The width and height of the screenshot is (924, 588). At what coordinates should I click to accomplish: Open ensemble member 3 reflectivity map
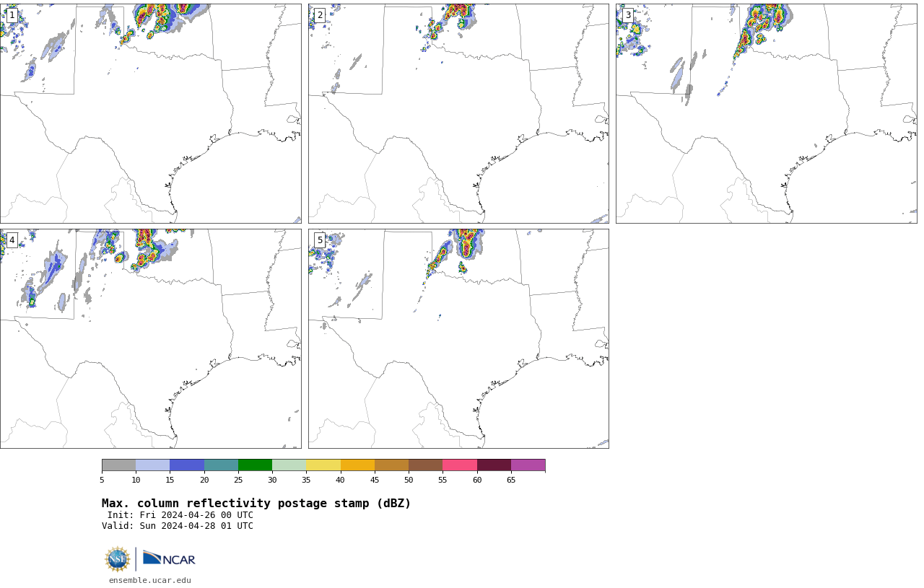tap(766, 113)
